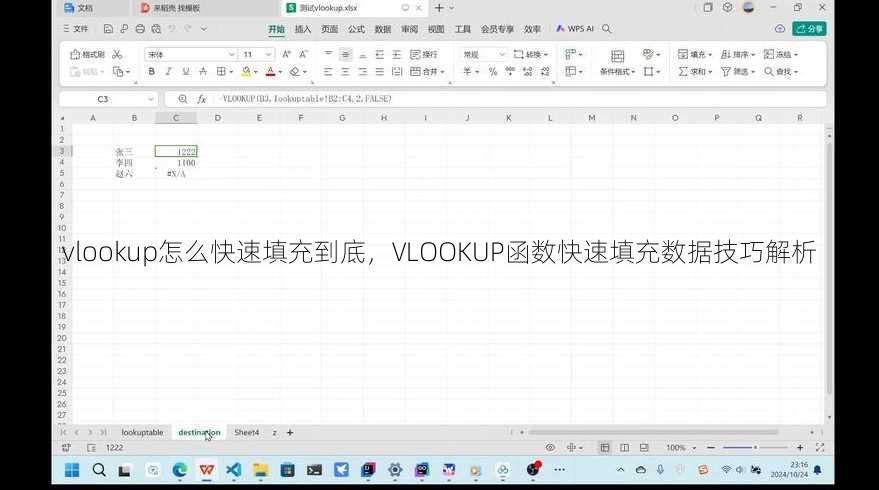
Task: Click the Find (查找) button
Action: (x=781, y=72)
